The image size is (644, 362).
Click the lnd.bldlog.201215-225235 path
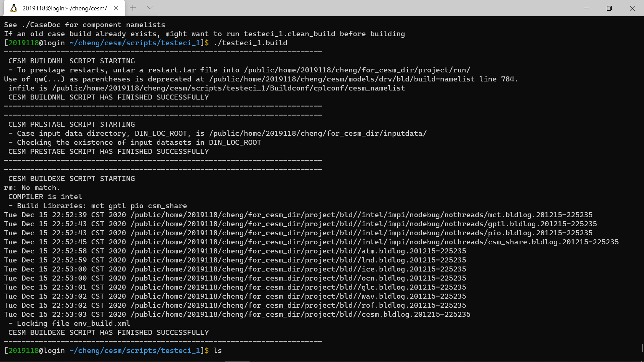(298, 260)
